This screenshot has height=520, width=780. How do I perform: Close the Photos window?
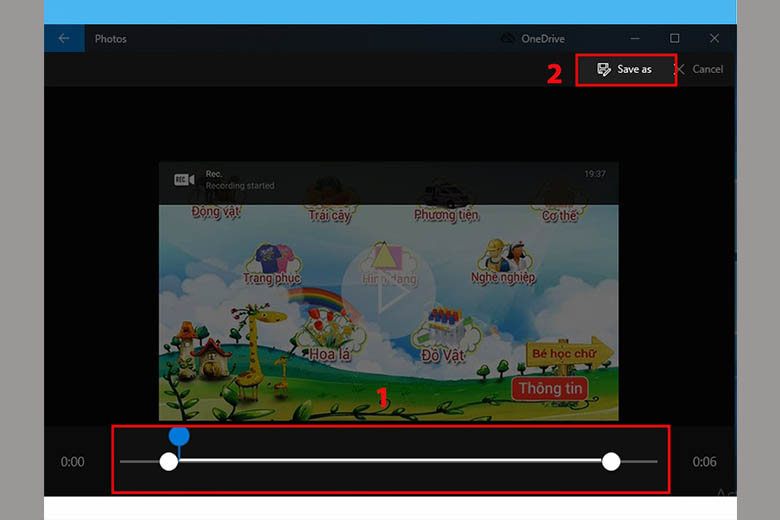click(714, 38)
